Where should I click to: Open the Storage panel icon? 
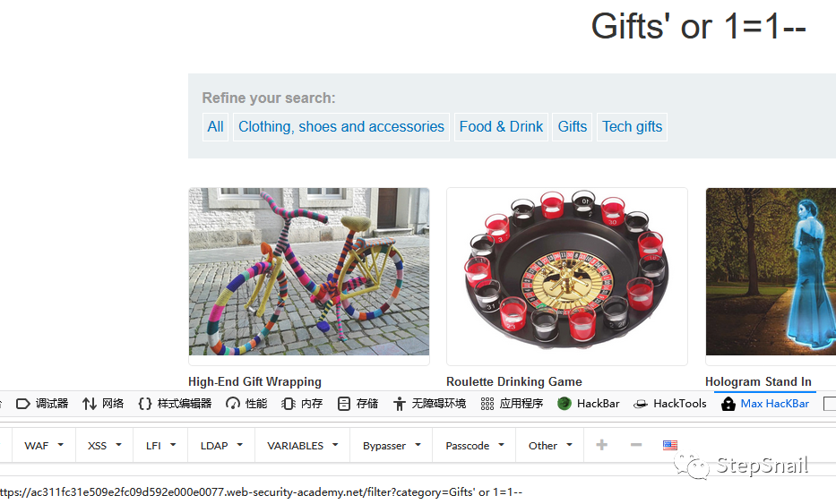[344, 404]
